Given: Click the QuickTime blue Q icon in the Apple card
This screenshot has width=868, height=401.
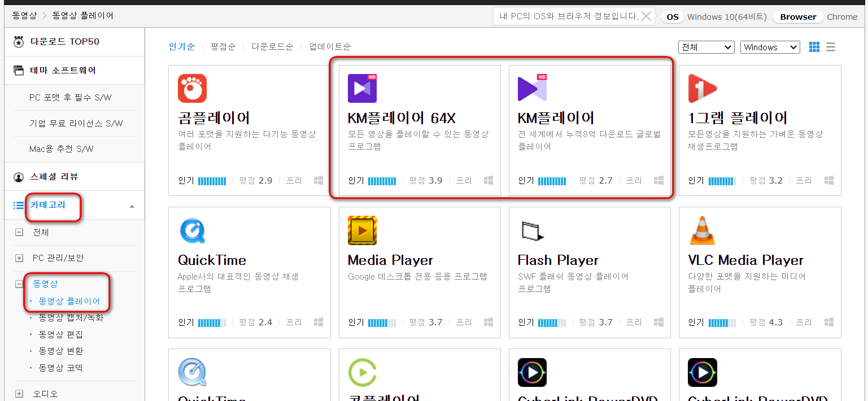Looking at the screenshot, I should 193,230.
